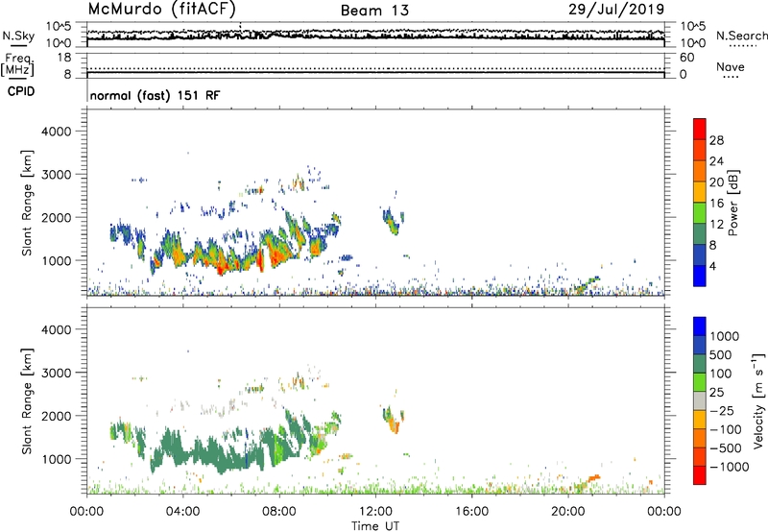Screen dimensions: 768x532
Task: Pick the top blue segment of Velocity colorbar
Action: click(x=700, y=326)
